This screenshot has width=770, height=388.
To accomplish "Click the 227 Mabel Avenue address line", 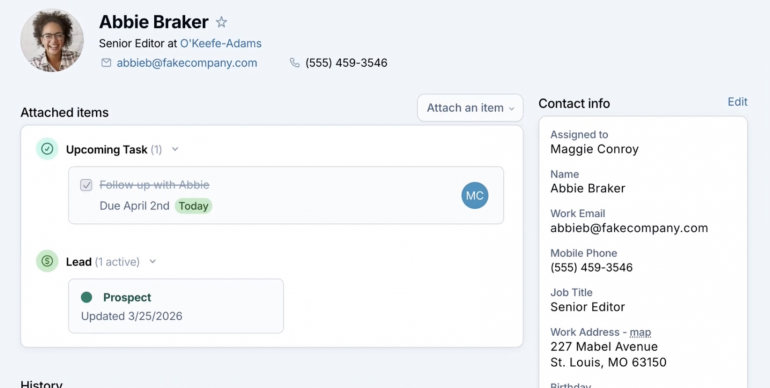I will pos(604,347).
